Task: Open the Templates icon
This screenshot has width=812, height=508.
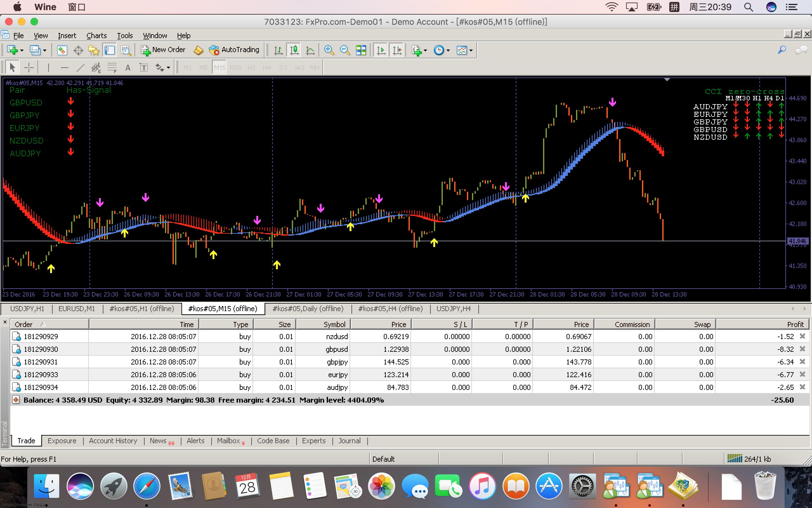Action: click(x=462, y=50)
